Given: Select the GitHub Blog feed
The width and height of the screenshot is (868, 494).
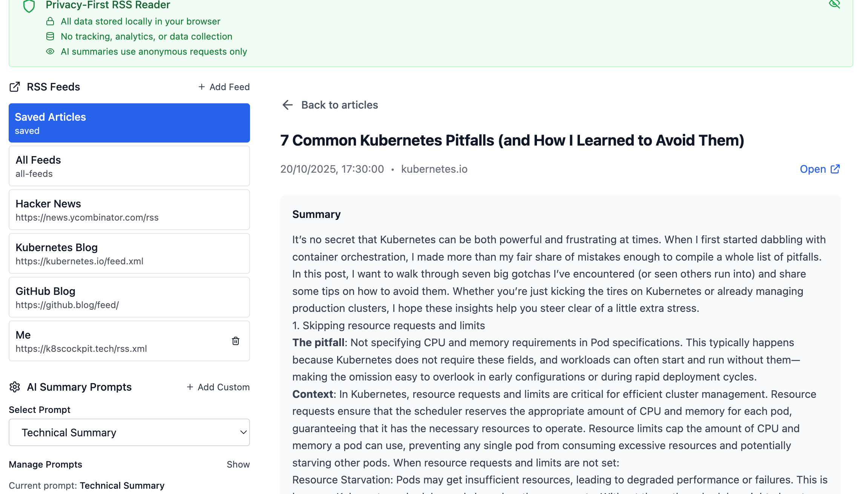Looking at the screenshot, I should click(129, 297).
